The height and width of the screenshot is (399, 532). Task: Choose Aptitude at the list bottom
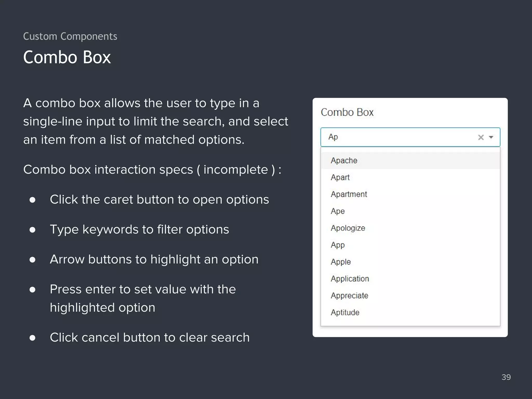tap(410, 312)
